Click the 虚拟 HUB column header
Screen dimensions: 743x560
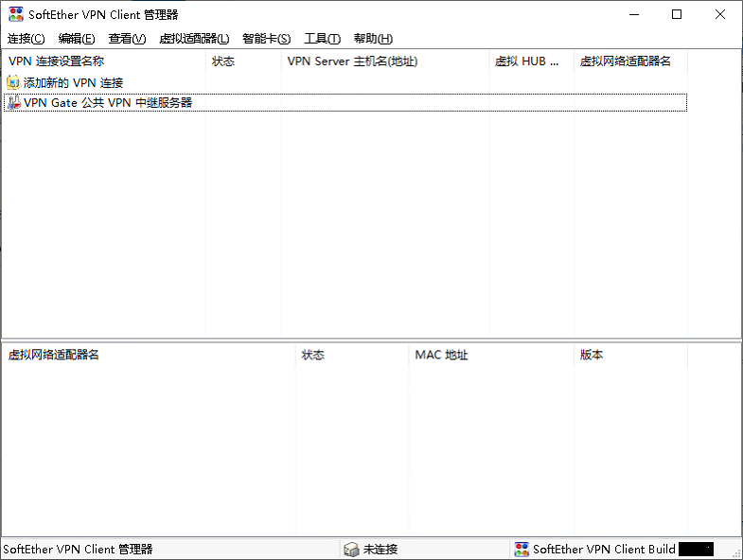point(531,61)
